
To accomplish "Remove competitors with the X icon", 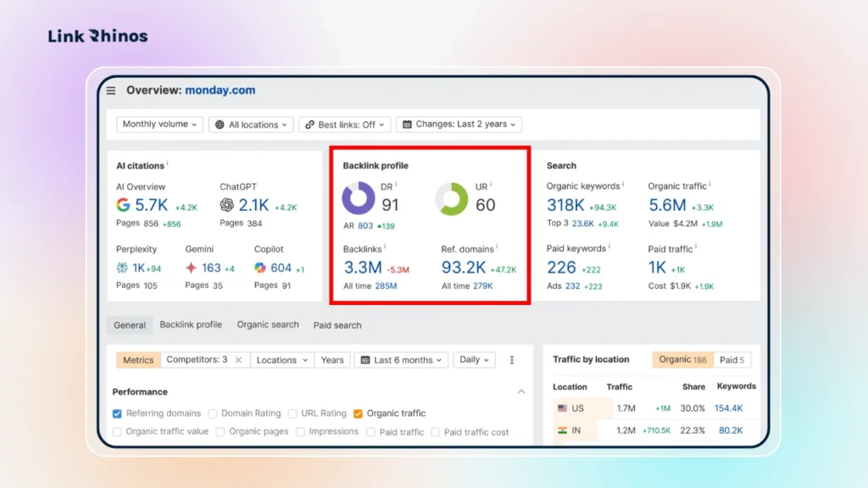I will click(238, 360).
